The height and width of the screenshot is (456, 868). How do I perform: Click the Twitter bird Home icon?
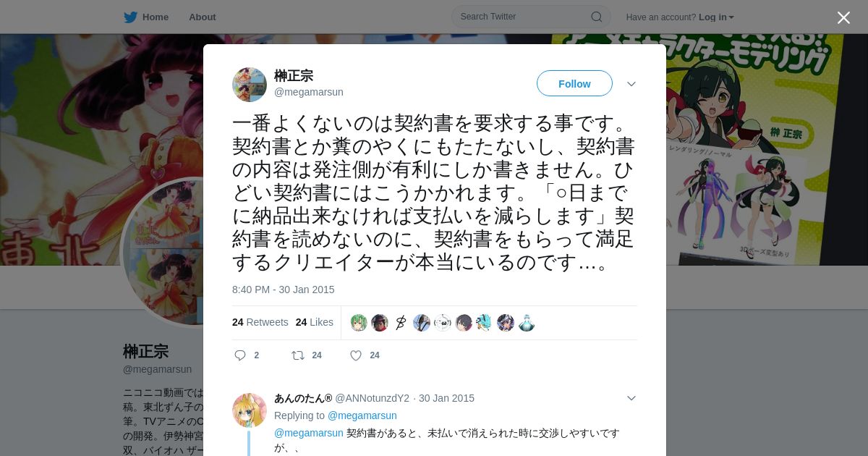(x=130, y=17)
